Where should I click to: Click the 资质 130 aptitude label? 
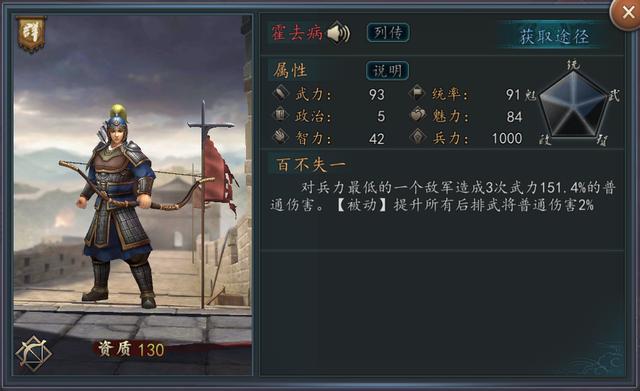click(131, 349)
